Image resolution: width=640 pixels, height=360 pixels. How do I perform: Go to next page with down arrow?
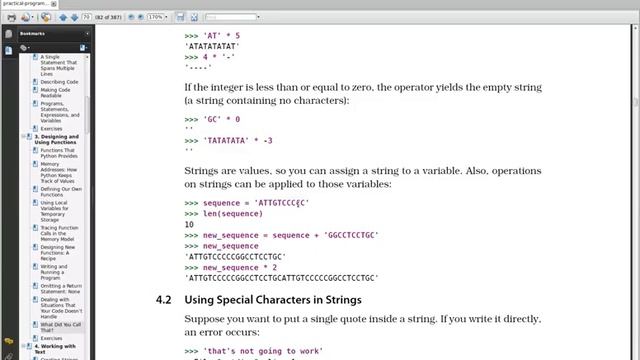(x=74, y=17)
